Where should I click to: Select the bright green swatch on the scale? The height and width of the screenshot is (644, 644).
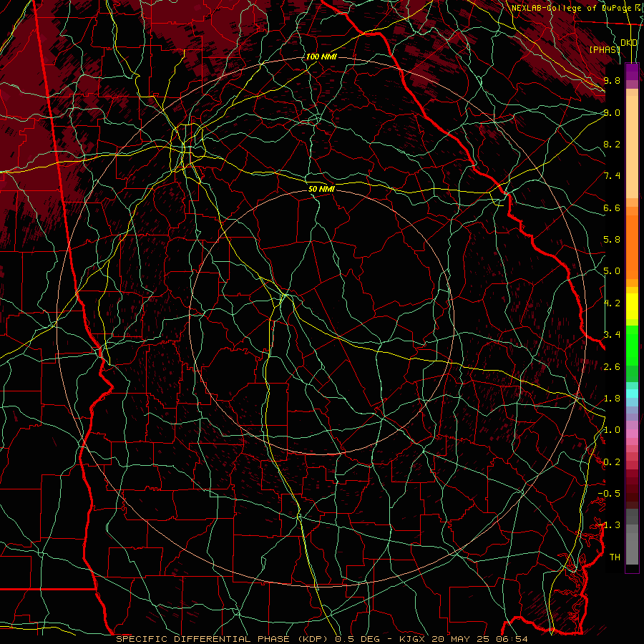[632, 345]
